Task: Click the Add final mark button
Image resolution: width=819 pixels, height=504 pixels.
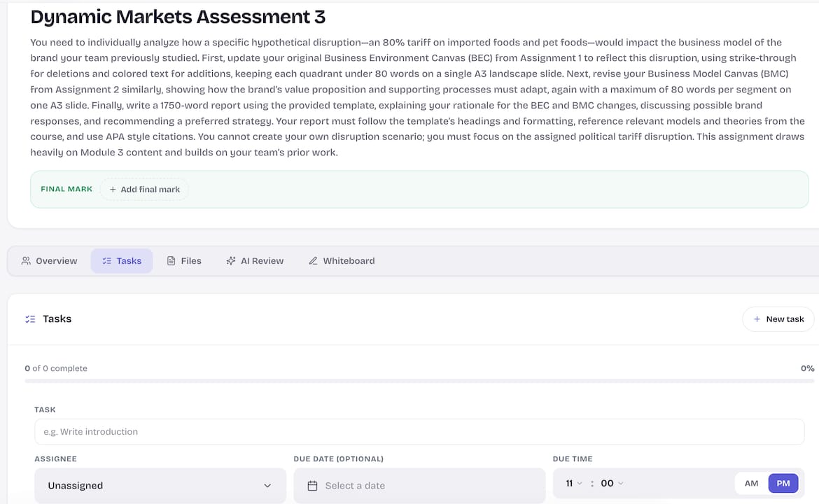Action: (x=144, y=189)
